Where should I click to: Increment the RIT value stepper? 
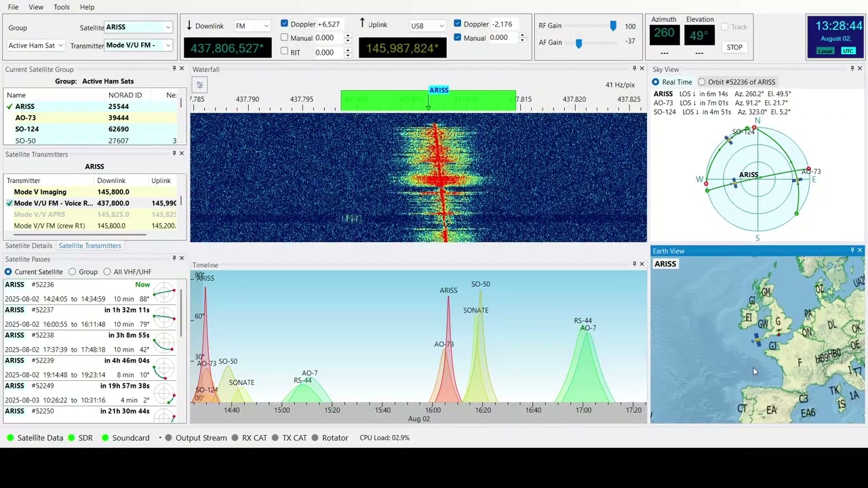(x=348, y=49)
